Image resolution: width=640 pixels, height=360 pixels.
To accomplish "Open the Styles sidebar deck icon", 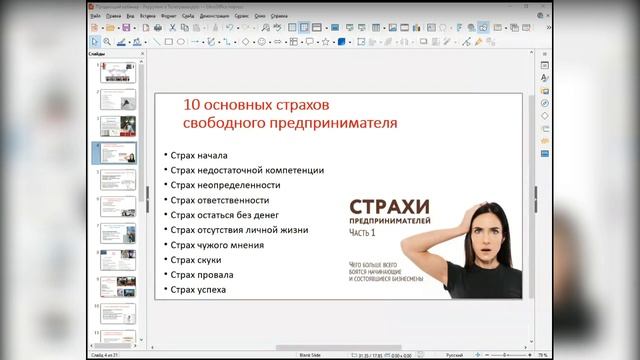I will (544, 78).
